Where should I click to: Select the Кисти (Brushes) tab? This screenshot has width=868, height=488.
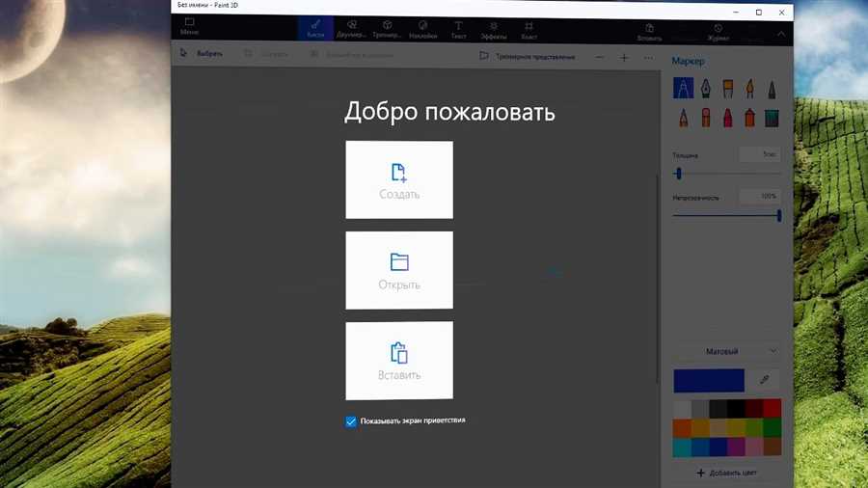point(315,28)
